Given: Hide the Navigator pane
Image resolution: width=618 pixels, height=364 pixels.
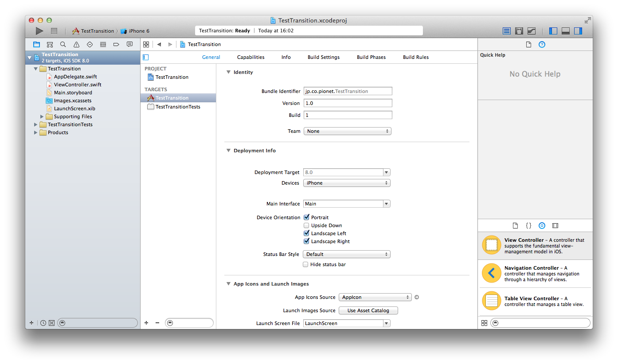Looking at the screenshot, I should [553, 31].
